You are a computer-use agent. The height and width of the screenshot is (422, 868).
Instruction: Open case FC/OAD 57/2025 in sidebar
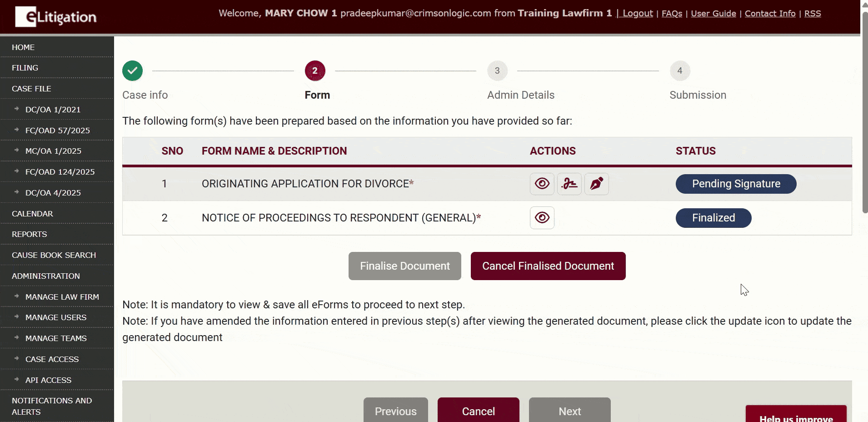pyautogui.click(x=57, y=131)
